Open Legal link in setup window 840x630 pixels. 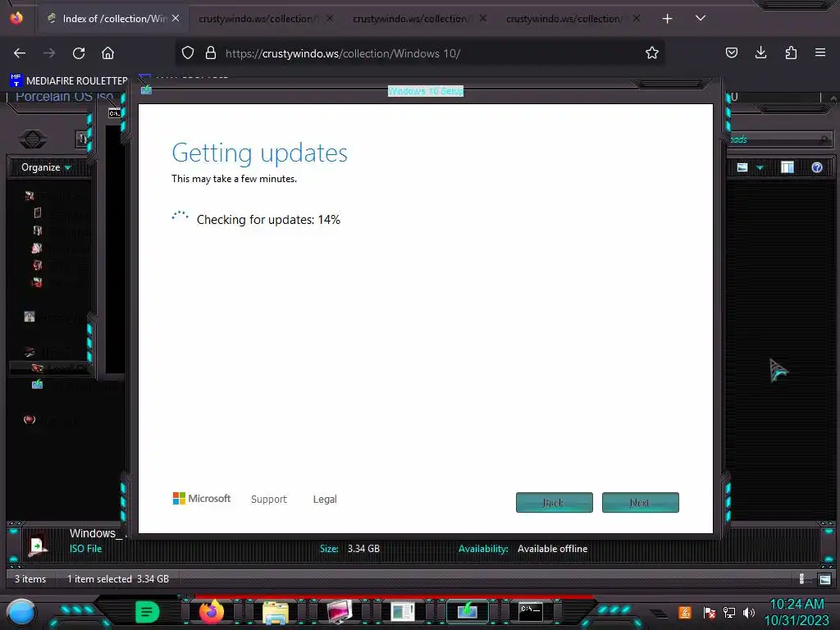tap(325, 500)
